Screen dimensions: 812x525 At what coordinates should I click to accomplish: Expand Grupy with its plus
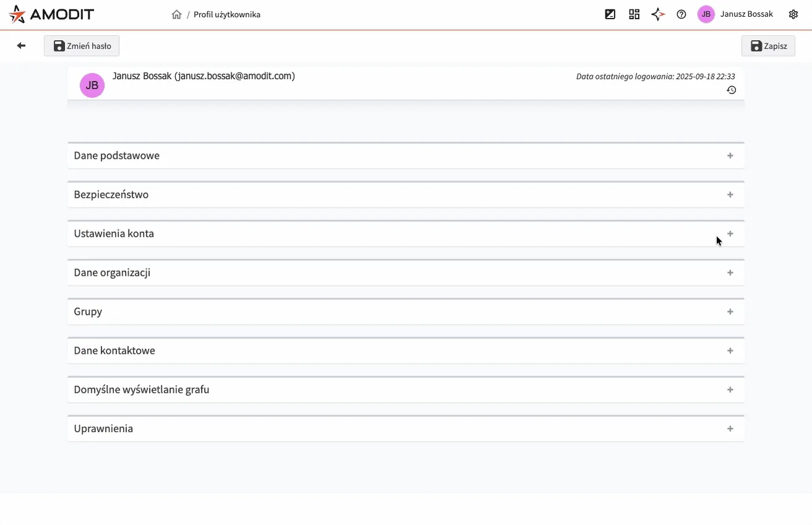(x=730, y=312)
